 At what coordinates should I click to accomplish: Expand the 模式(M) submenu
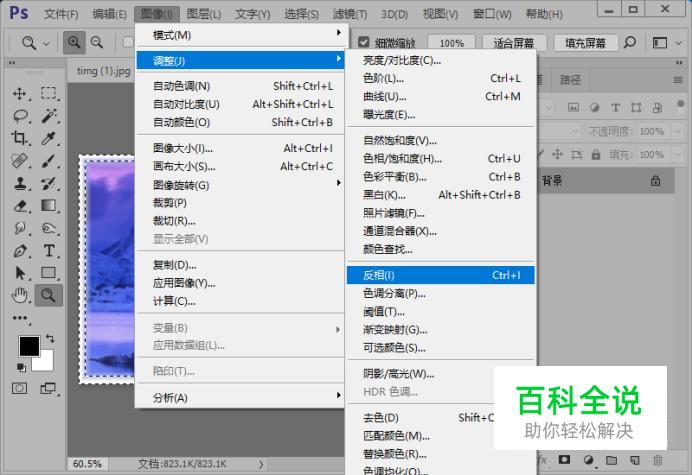241,34
